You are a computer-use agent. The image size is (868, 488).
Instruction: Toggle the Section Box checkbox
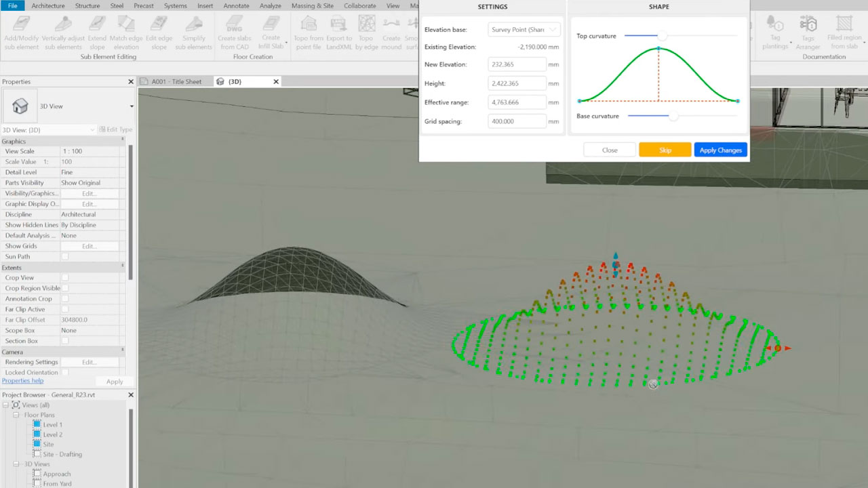pos(65,341)
